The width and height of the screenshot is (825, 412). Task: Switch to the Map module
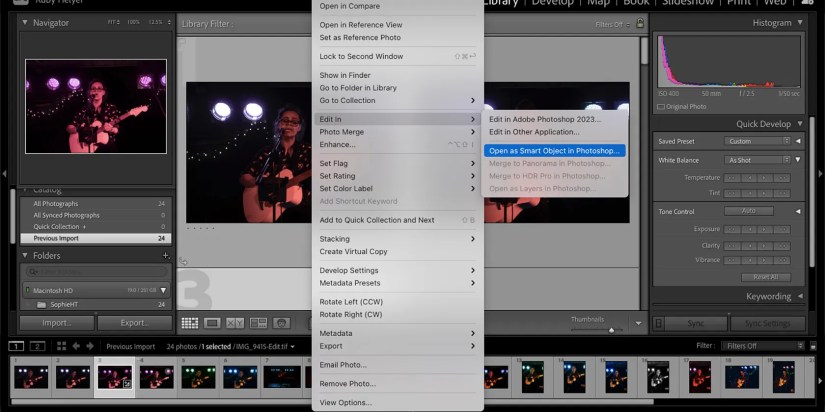[598, 3]
